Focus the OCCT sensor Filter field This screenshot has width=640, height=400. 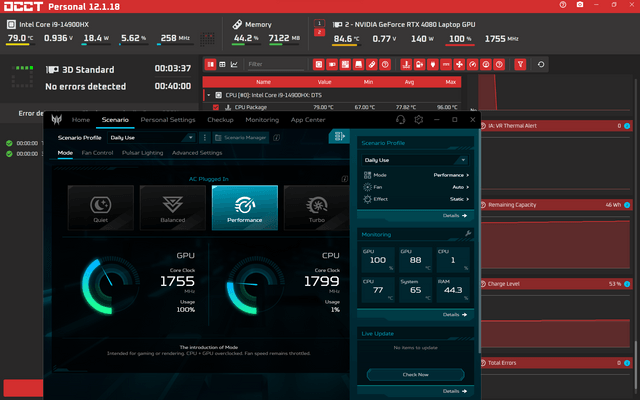(275, 64)
